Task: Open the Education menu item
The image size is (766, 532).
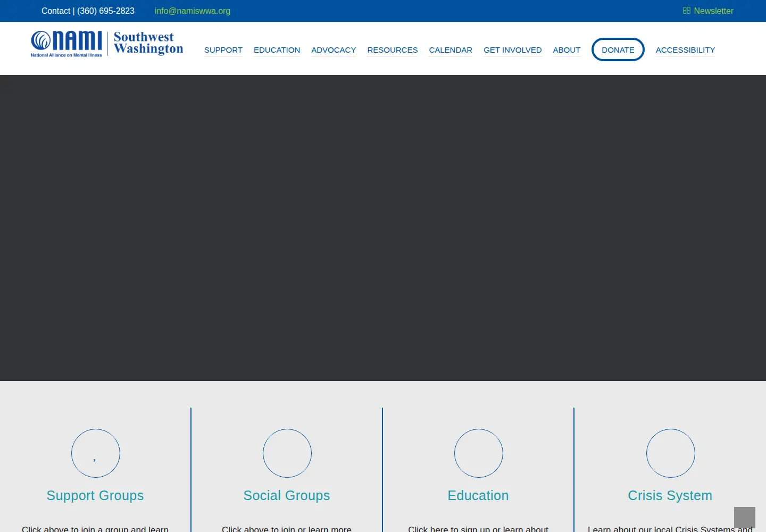Action: pyautogui.click(x=277, y=50)
